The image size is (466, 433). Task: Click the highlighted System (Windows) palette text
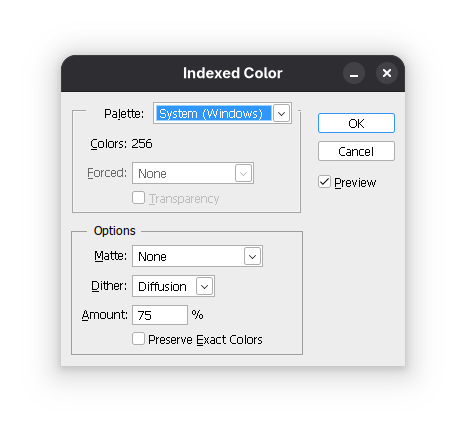pyautogui.click(x=213, y=113)
